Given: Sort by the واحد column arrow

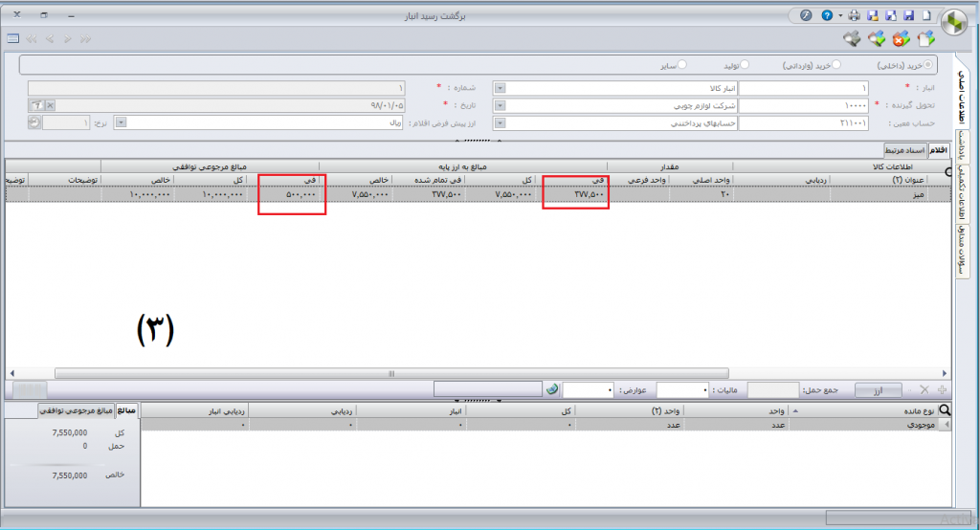Looking at the screenshot, I should click(795, 410).
